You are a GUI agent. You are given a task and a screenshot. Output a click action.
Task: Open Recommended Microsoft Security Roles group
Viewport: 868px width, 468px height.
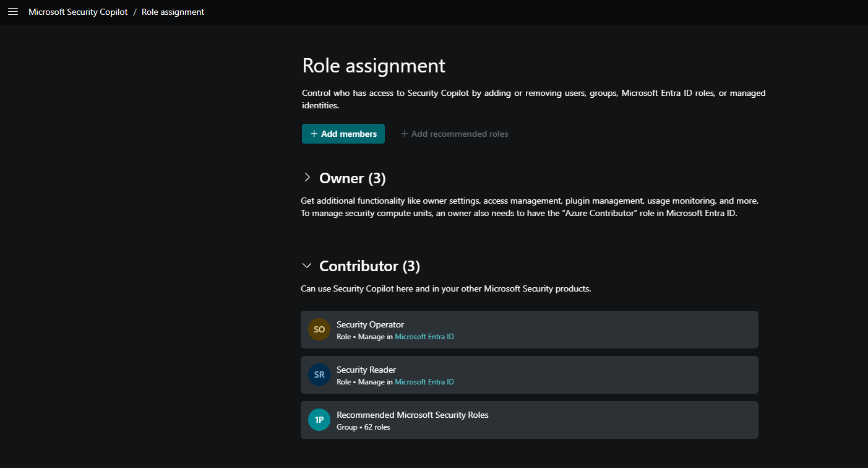point(413,415)
